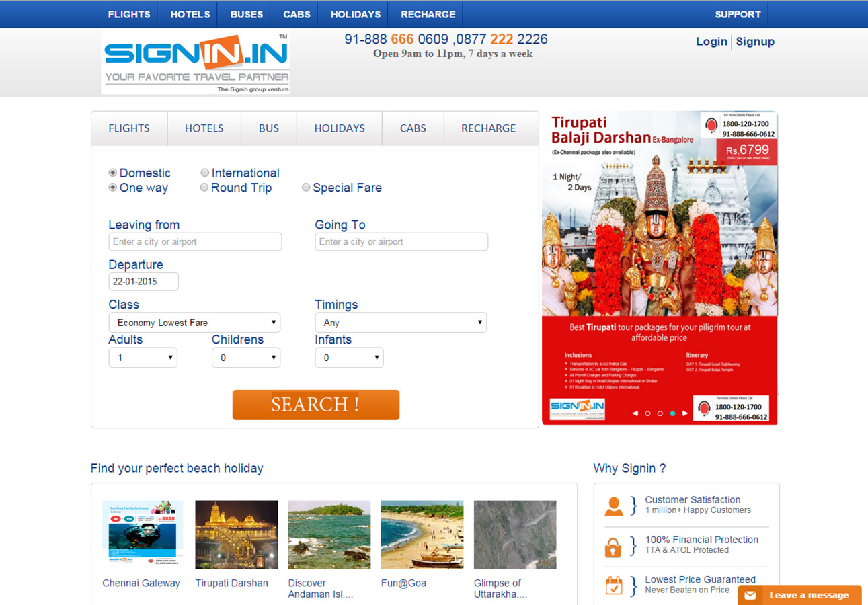Screen dimensions: 868x605
Task: Click the Going To city input field
Action: click(x=401, y=242)
